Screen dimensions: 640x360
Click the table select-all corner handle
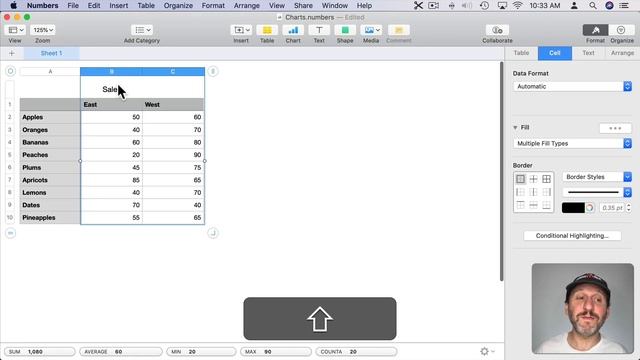pos(11,71)
